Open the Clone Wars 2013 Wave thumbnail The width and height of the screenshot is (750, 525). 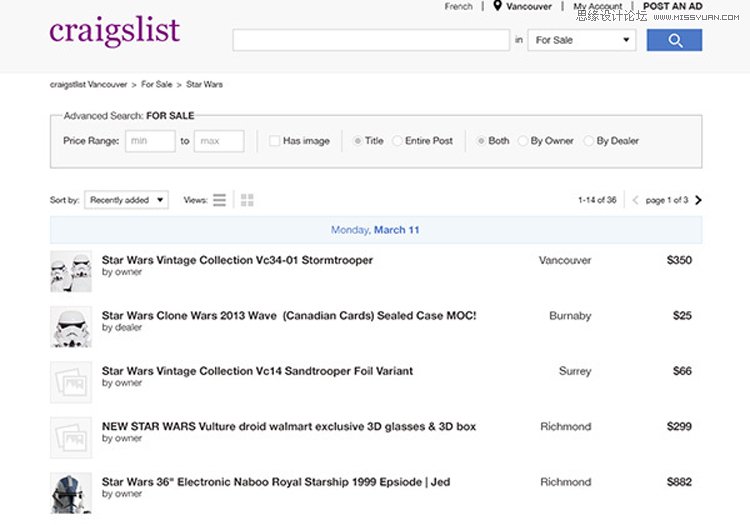[71, 327]
